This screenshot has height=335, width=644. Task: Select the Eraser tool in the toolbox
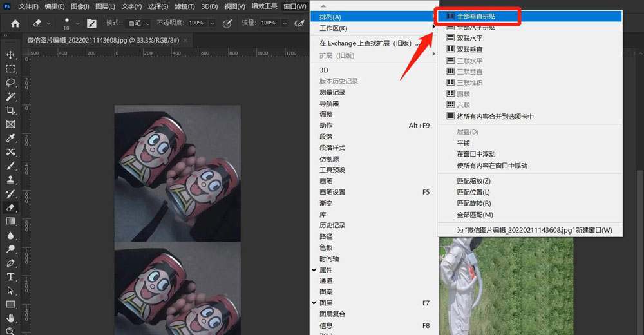[x=11, y=207]
